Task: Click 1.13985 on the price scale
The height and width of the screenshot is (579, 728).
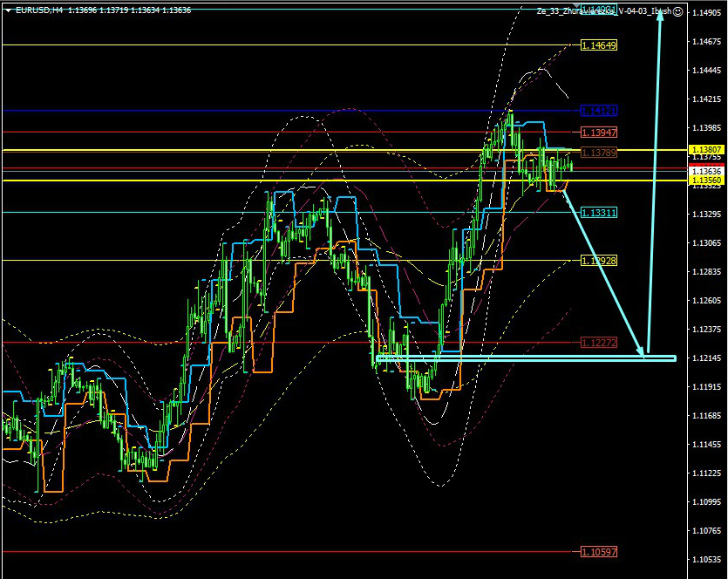Action: (x=707, y=128)
